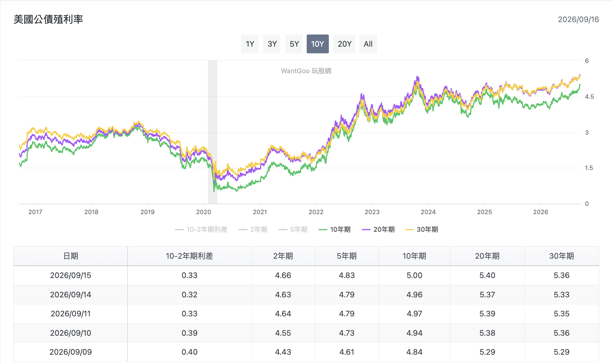Toggle the 10-2年期利差 legend series

(x=201, y=229)
